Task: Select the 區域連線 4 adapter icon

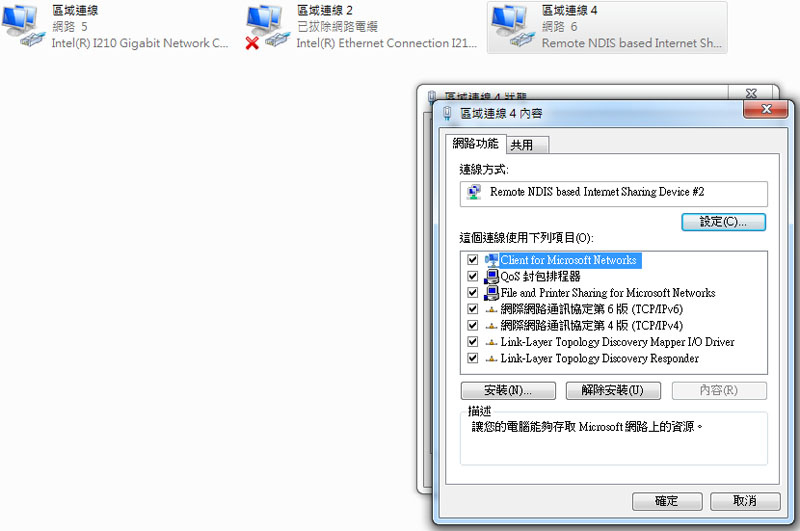Action: (512, 26)
